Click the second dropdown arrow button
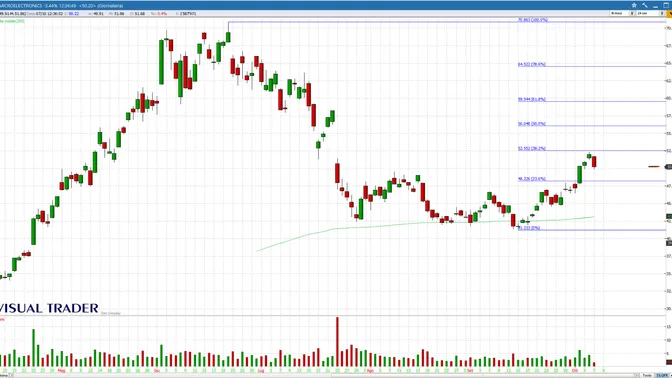 (662, 14)
